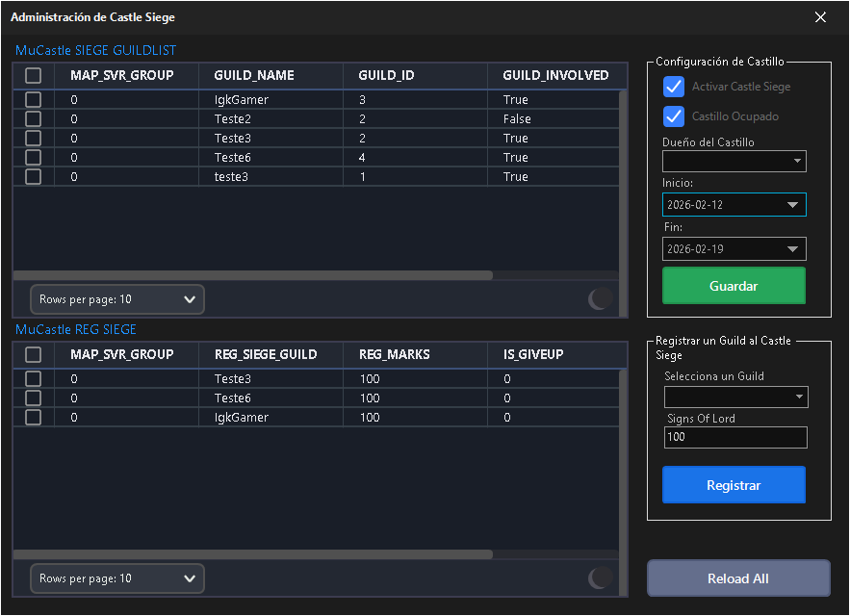Expand the Inicio date picker
The width and height of the screenshot is (850, 616).
[792, 205]
